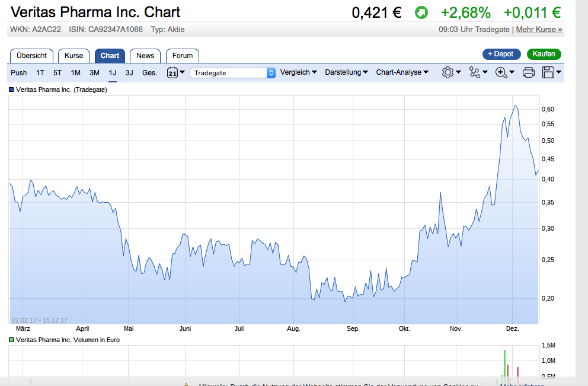Switch to the News tab
The image size is (588, 386).
145,55
